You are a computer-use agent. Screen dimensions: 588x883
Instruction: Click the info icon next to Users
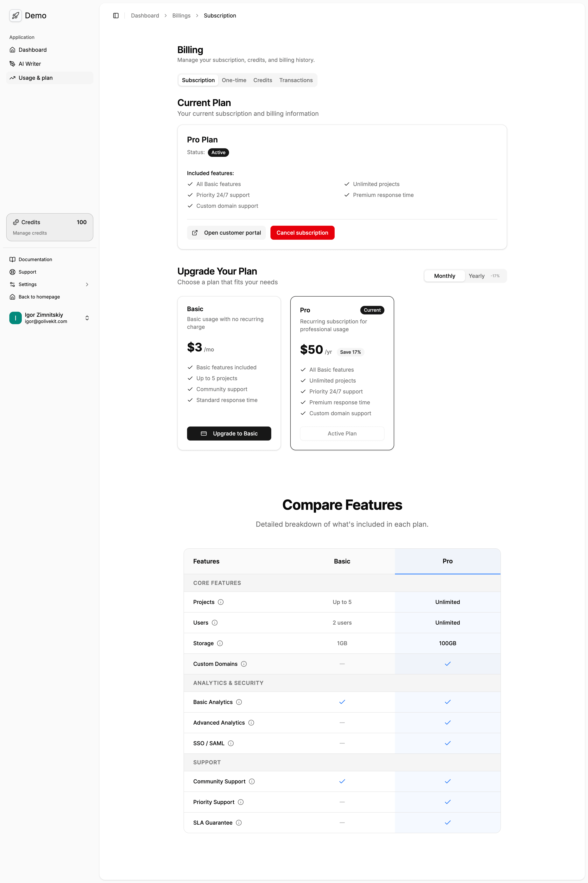pos(214,623)
